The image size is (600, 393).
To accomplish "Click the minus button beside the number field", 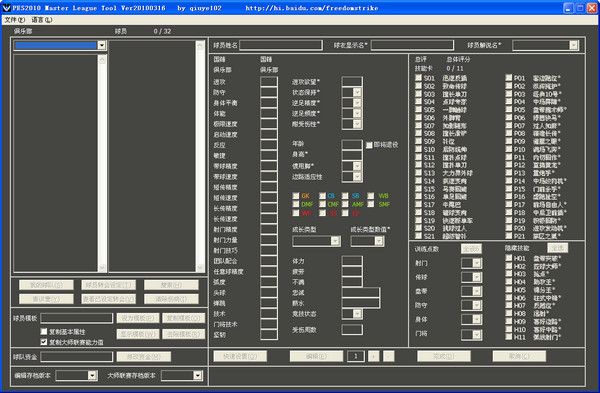I will (x=388, y=356).
